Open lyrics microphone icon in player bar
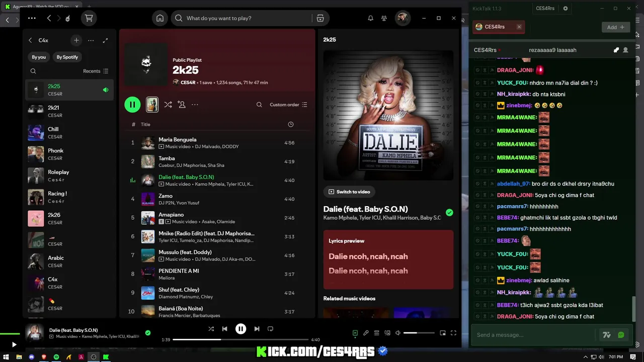 (x=366, y=333)
